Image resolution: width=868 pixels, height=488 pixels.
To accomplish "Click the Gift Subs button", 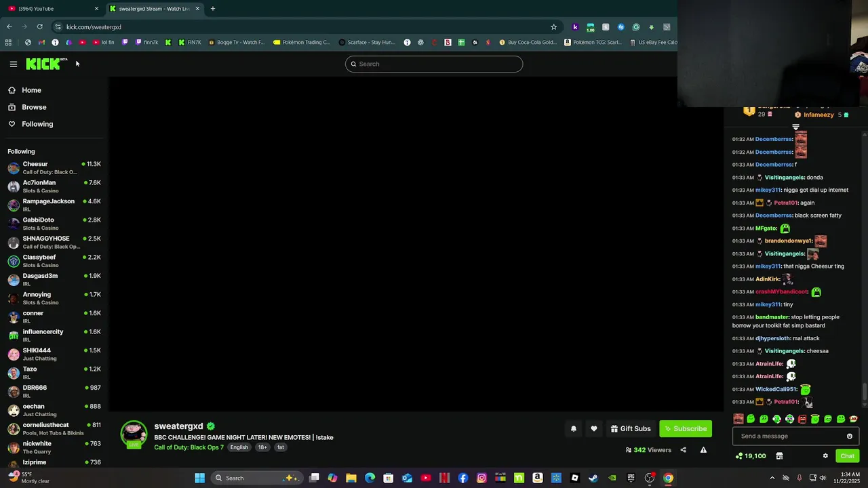I will (x=631, y=428).
